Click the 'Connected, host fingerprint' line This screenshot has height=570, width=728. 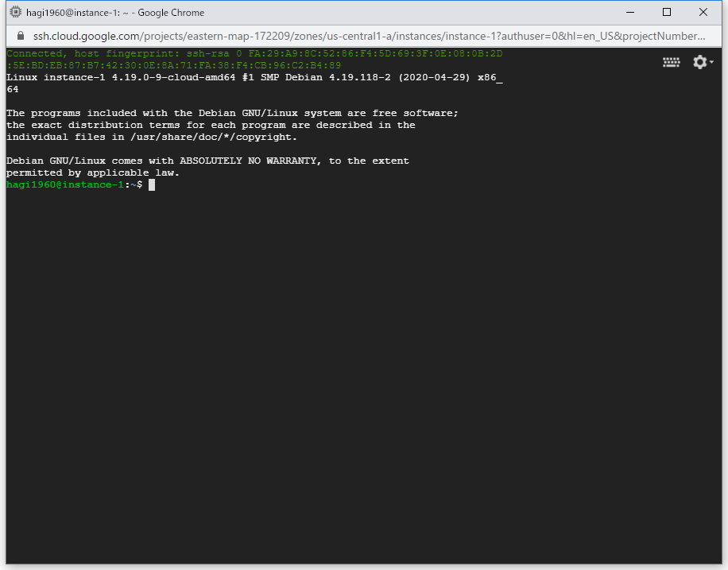pos(254,53)
